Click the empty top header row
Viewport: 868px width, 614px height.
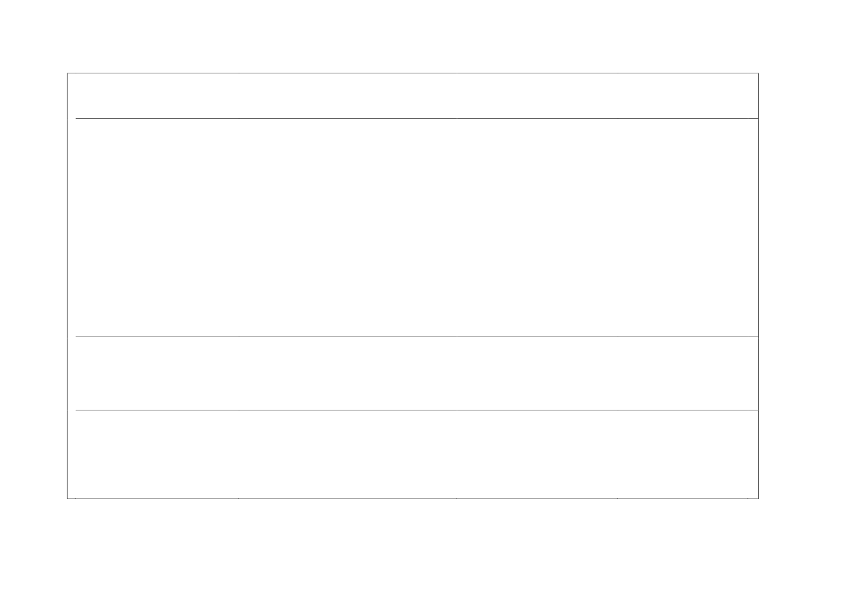pos(413,96)
